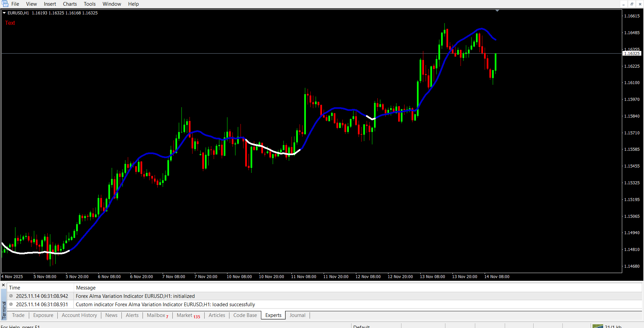Switch to the Journal tab
The height and width of the screenshot is (328, 644).
click(297, 315)
